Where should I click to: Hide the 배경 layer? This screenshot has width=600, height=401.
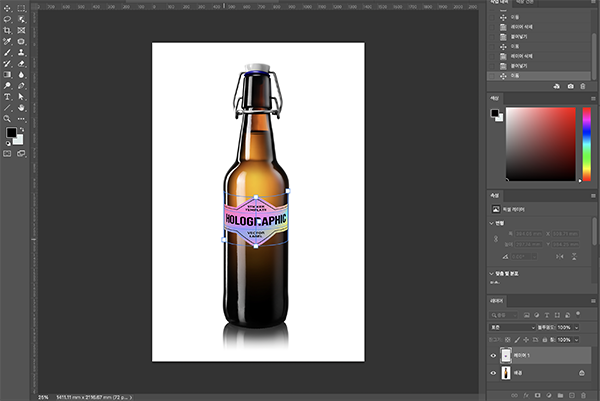click(x=494, y=373)
